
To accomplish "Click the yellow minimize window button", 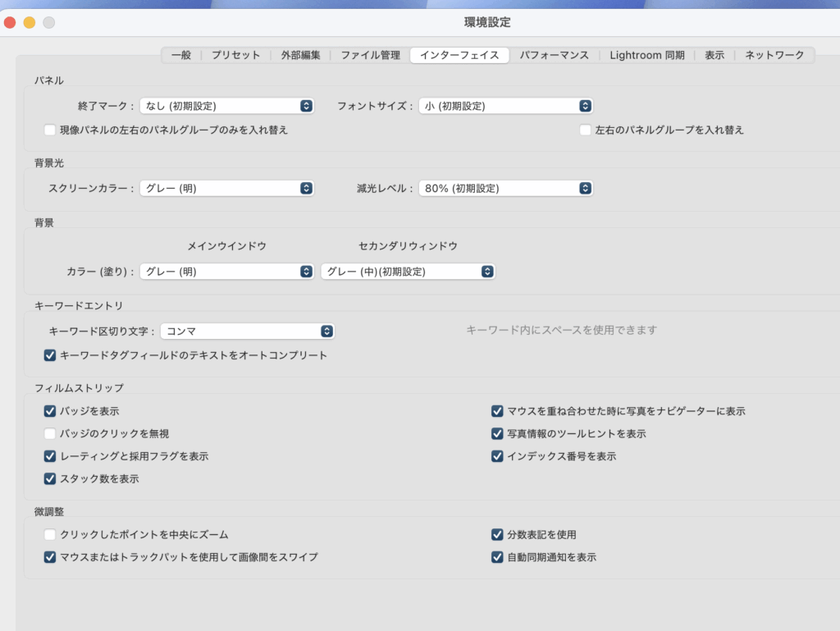I will pyautogui.click(x=30, y=22).
